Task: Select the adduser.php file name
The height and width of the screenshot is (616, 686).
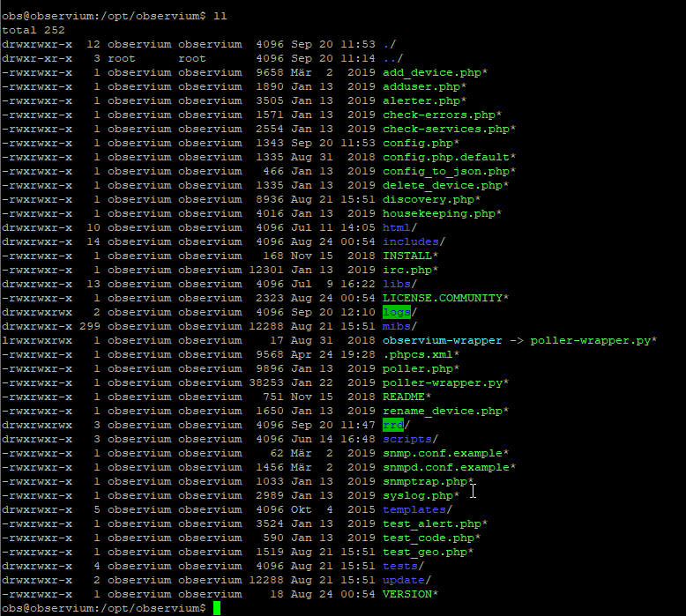Action: pos(421,87)
